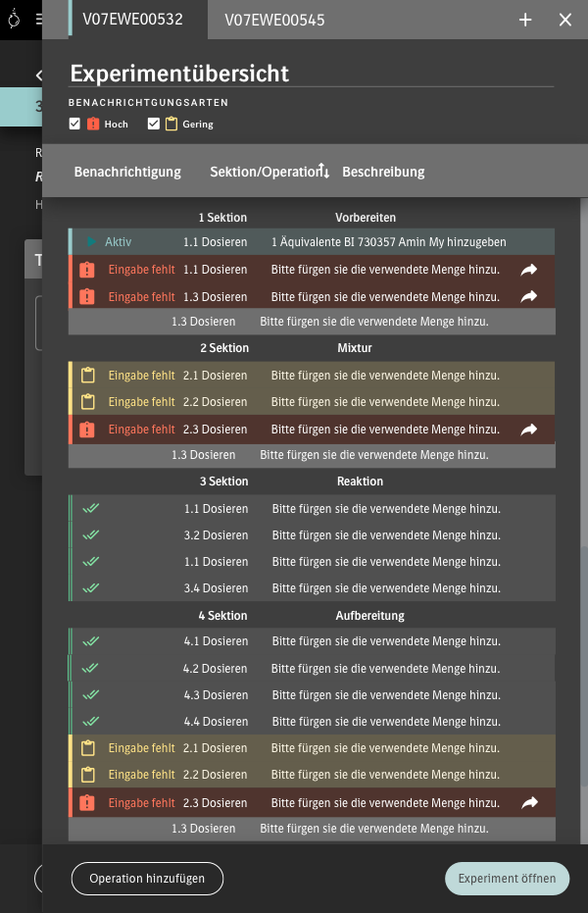This screenshot has width=588, height=913.
Task: Toggle the Hoch notification checkbox
Action: [74, 124]
